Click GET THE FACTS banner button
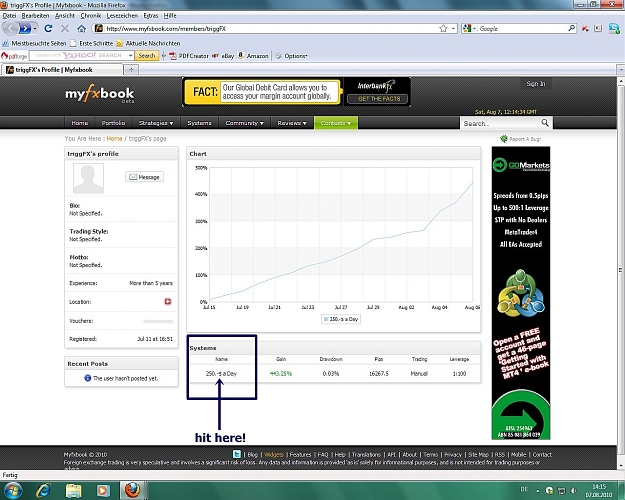 click(x=377, y=98)
